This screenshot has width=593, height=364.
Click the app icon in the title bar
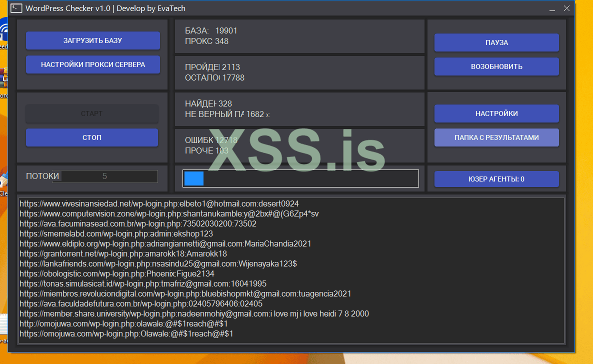(16, 8)
